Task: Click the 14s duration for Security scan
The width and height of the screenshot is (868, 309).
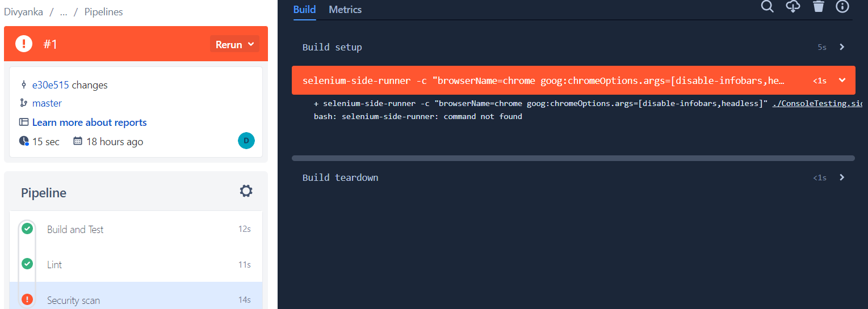Action: coord(245,300)
